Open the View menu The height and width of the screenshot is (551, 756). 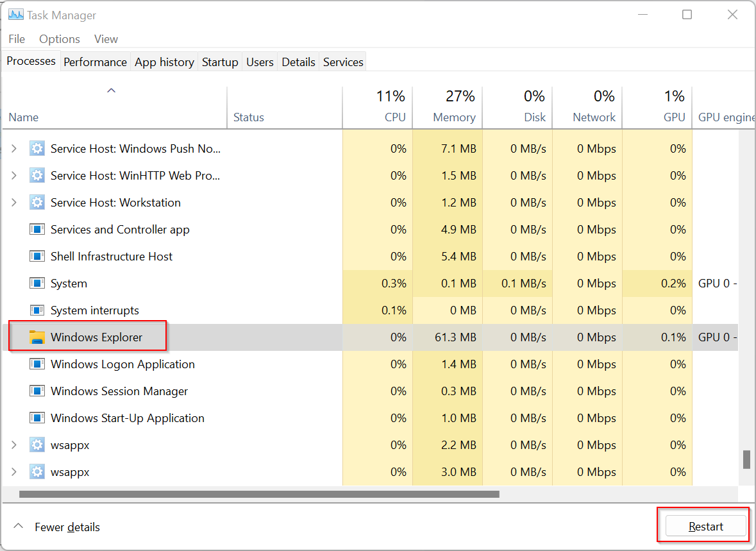tap(106, 39)
